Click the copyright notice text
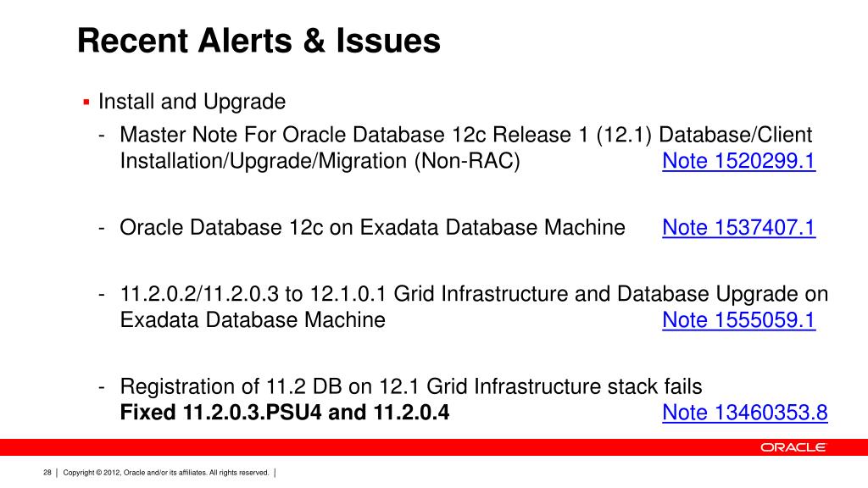 click(166, 473)
